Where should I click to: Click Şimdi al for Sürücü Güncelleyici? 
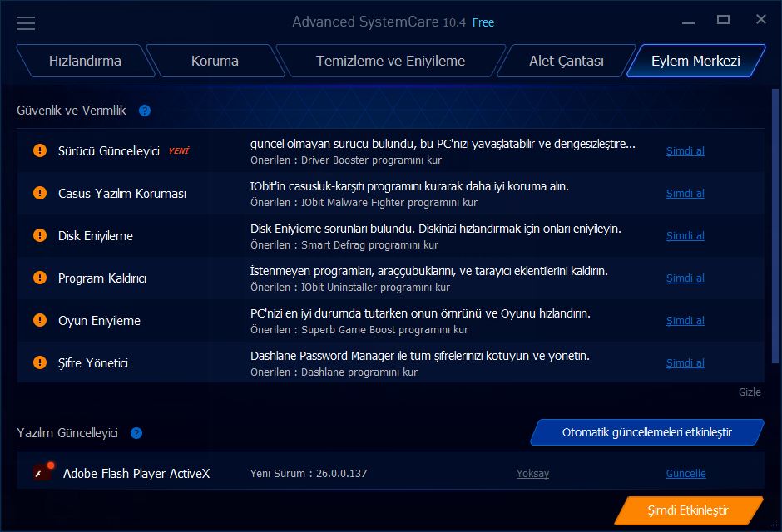click(685, 151)
